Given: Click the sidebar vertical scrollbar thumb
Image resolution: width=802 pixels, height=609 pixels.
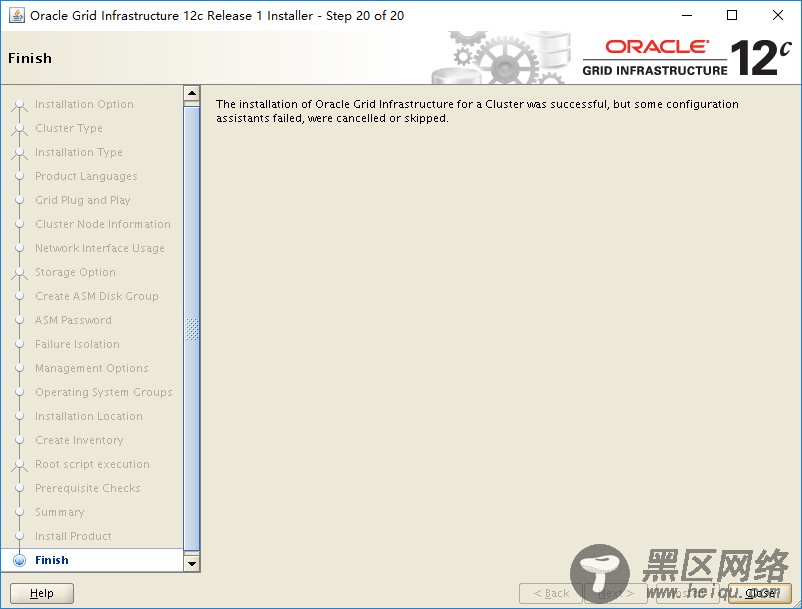Looking at the screenshot, I should [192, 328].
